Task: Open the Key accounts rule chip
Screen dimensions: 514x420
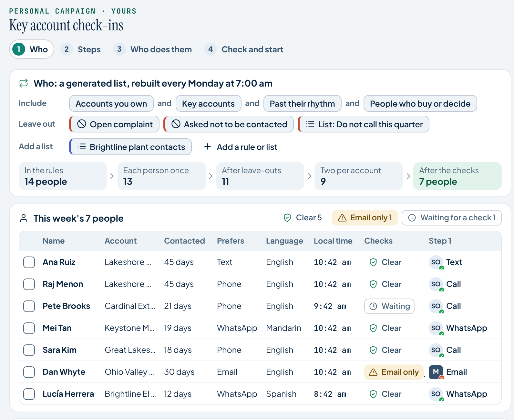Action: pyautogui.click(x=208, y=103)
